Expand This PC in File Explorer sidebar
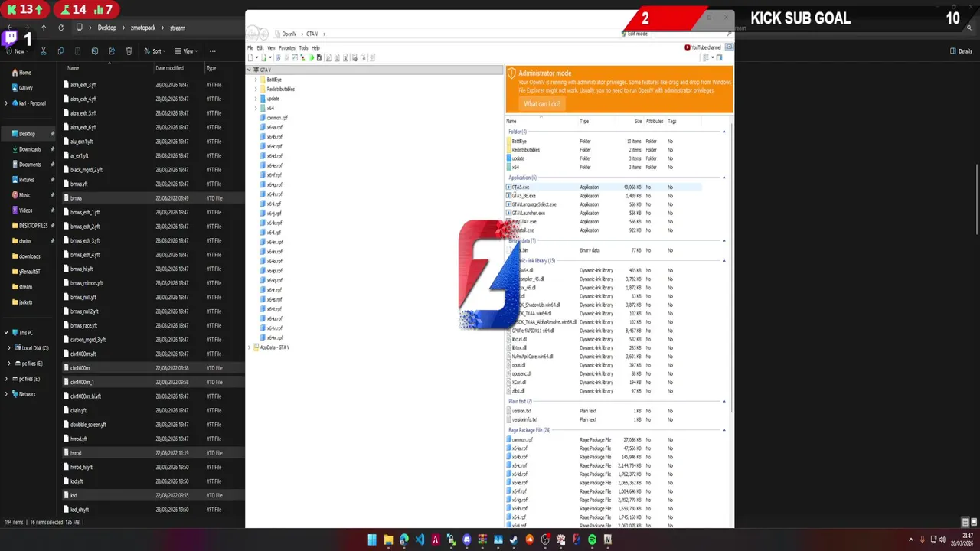The width and height of the screenshot is (980, 551). [x=6, y=333]
